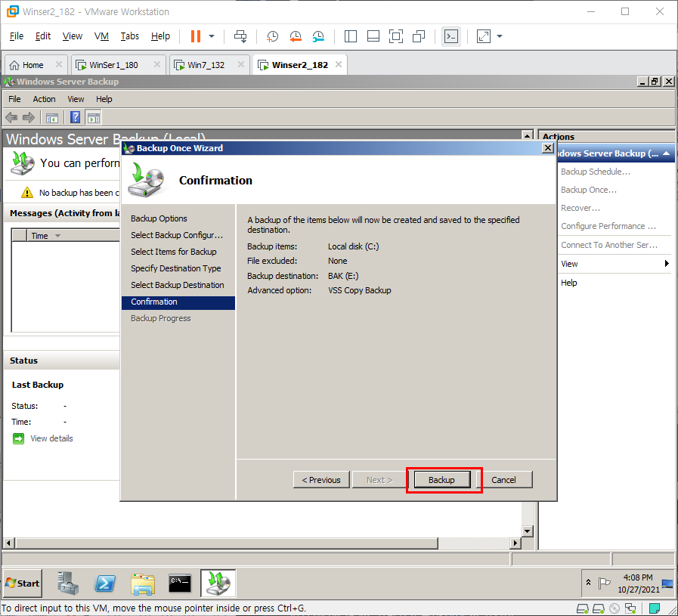Enter full screen mode icon
The height and width of the screenshot is (616, 678).
395,36
